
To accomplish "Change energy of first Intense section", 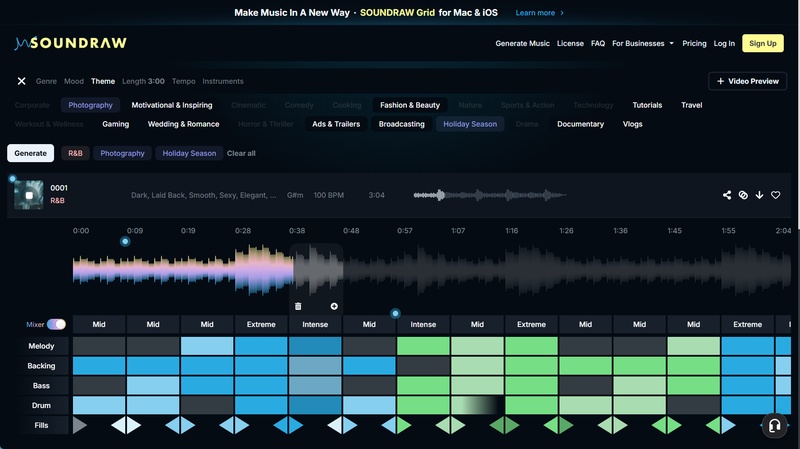I will pyautogui.click(x=315, y=324).
